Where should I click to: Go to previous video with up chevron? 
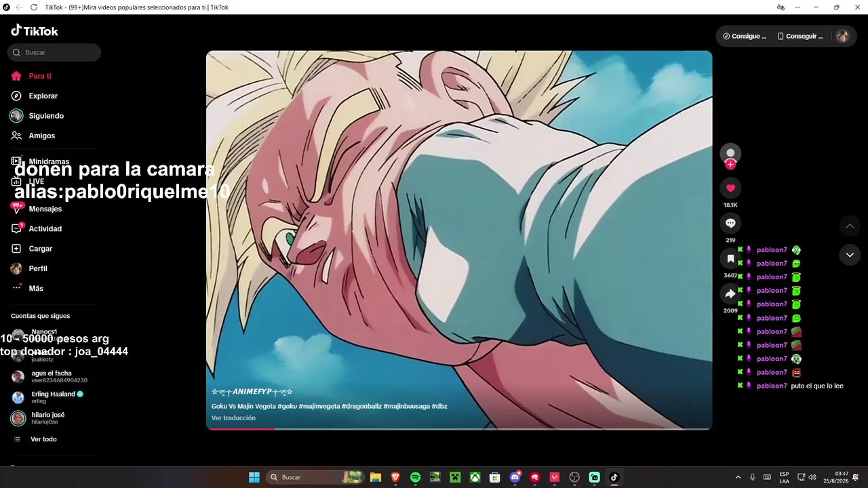(x=850, y=226)
